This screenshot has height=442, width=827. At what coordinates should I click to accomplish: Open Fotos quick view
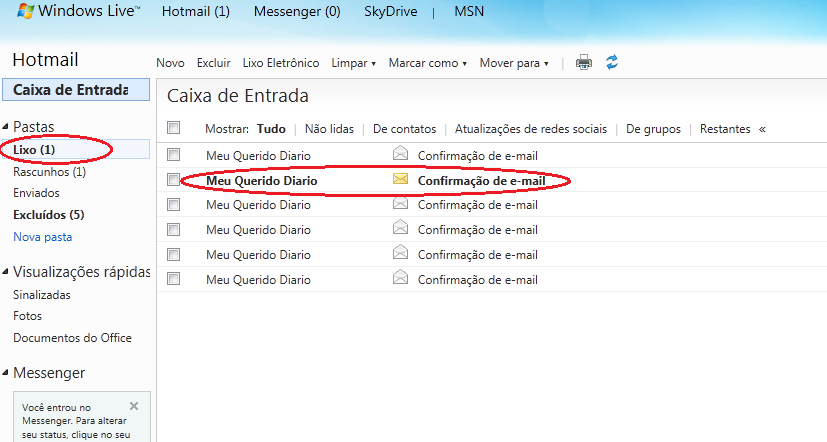(27, 316)
